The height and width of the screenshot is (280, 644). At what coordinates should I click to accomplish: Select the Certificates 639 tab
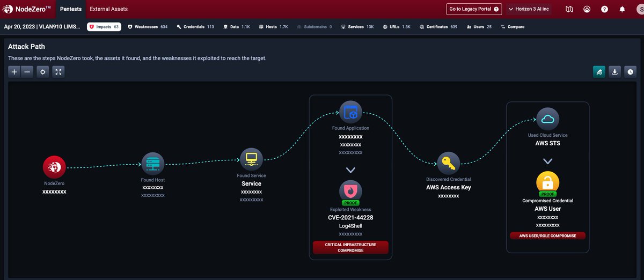(438, 27)
